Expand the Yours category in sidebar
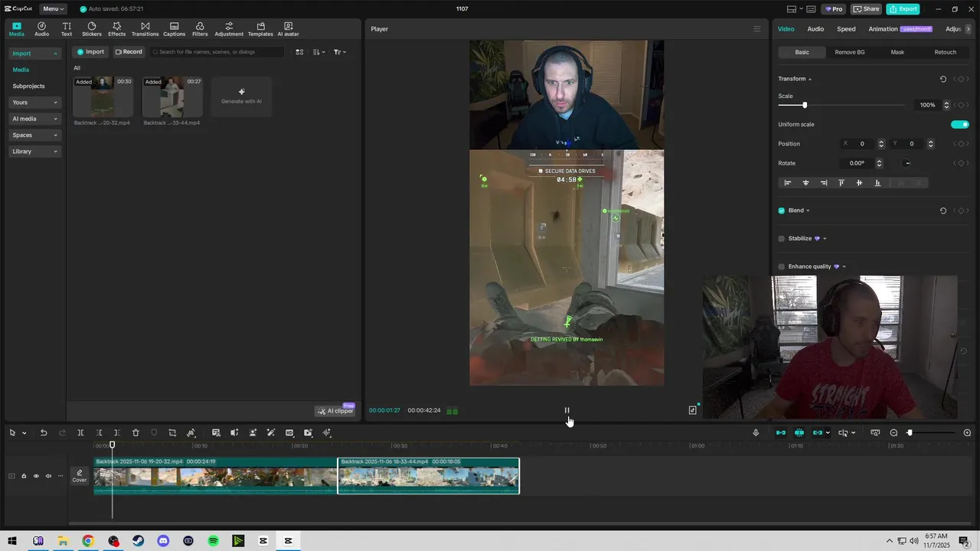 point(34,103)
